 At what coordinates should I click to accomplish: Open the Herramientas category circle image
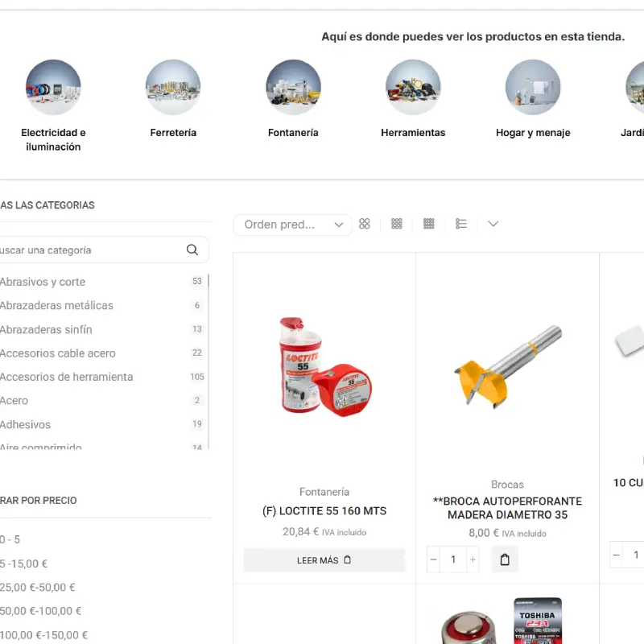pos(413,87)
